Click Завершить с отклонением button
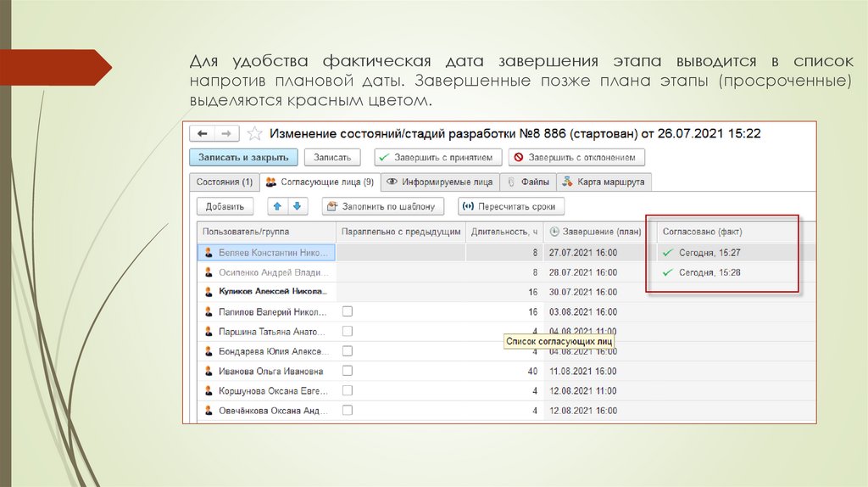Viewport: 868px width, 487px height. point(576,158)
